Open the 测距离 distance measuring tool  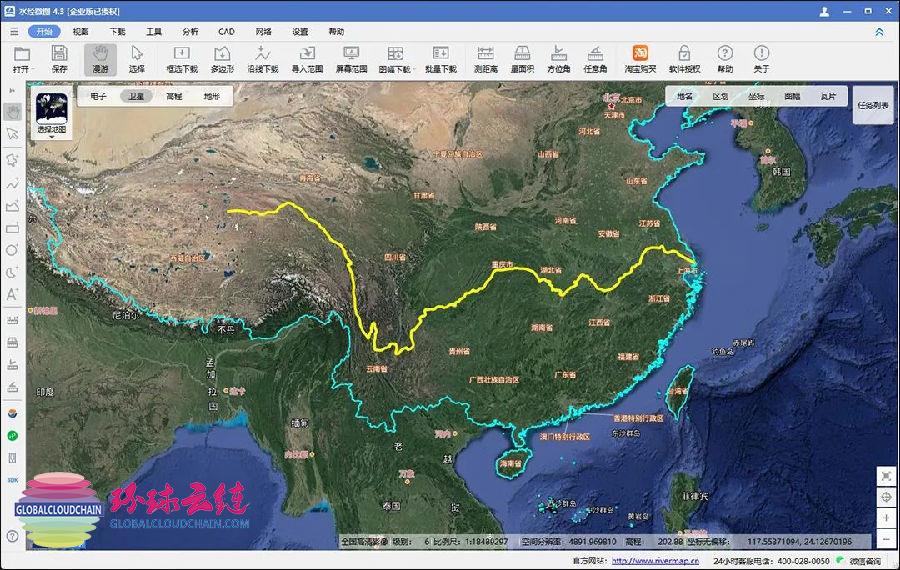tap(486, 59)
